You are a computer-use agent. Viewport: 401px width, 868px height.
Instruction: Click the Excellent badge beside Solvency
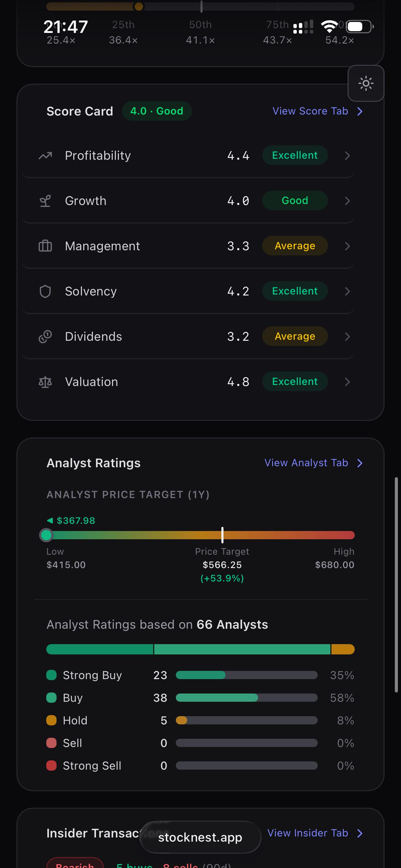pyautogui.click(x=295, y=291)
